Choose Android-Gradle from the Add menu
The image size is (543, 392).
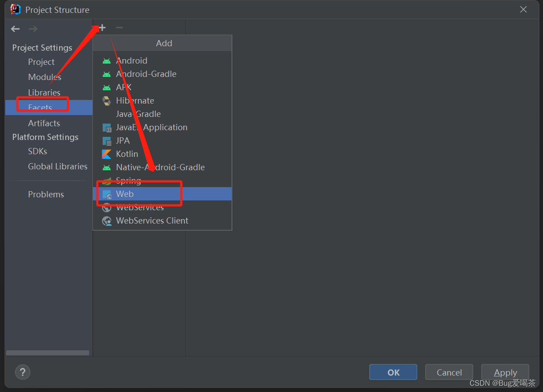[162, 74]
